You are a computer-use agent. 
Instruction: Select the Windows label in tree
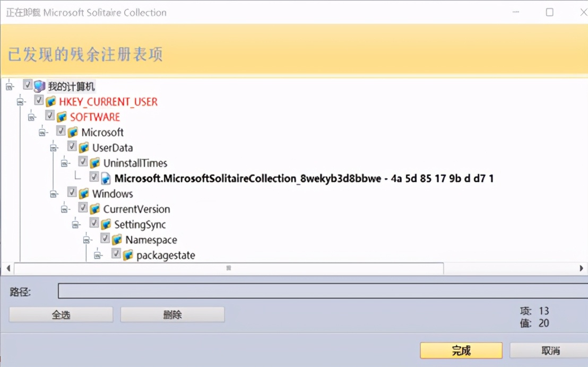click(x=113, y=194)
